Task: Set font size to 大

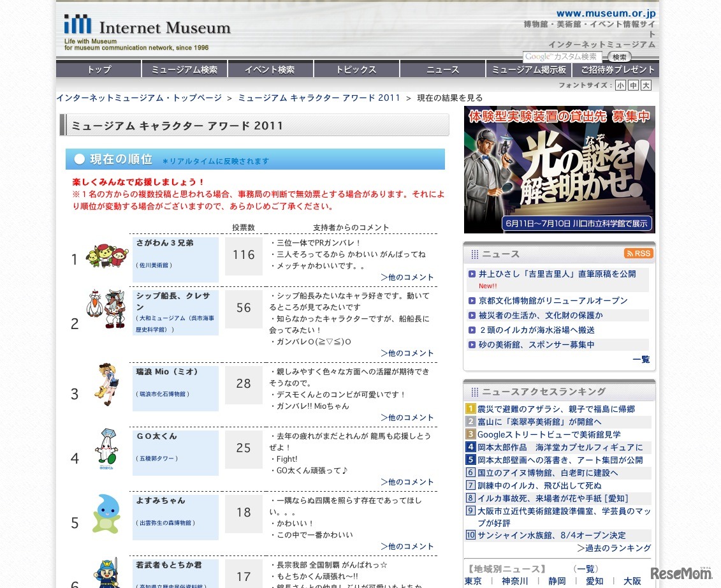Action: (646, 85)
